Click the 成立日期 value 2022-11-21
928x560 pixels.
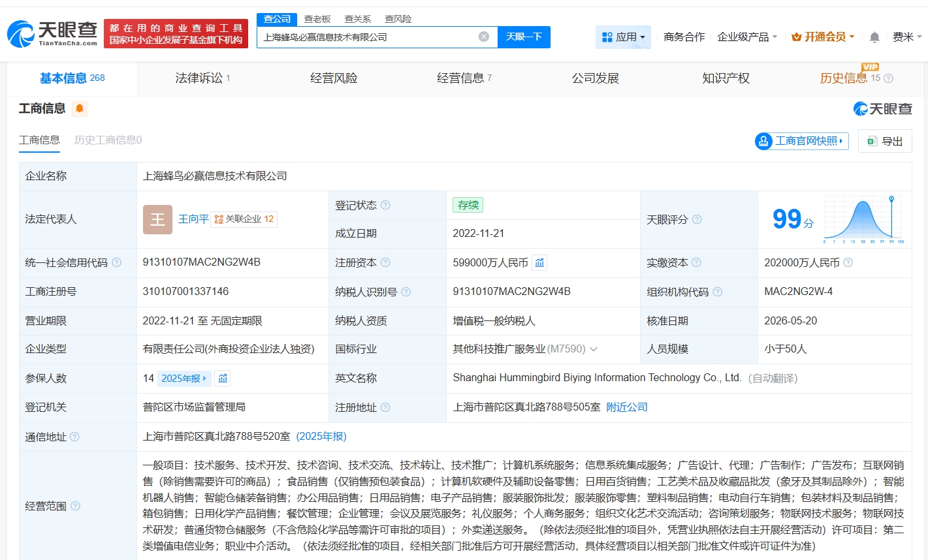pos(479,233)
